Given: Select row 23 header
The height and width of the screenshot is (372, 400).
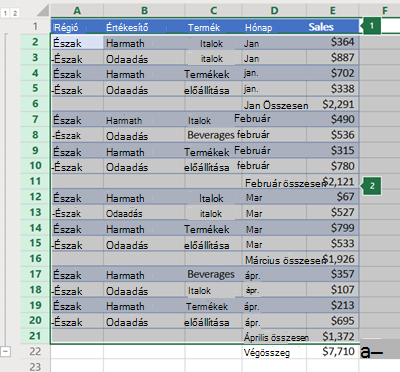Looking at the screenshot, I should [x=35, y=366].
